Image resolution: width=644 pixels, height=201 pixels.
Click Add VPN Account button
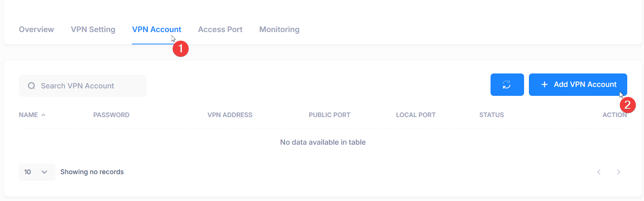pos(578,85)
